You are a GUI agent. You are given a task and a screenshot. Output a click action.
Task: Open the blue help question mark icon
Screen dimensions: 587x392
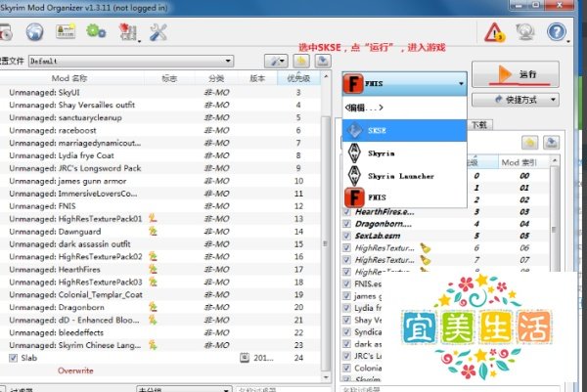click(x=557, y=32)
